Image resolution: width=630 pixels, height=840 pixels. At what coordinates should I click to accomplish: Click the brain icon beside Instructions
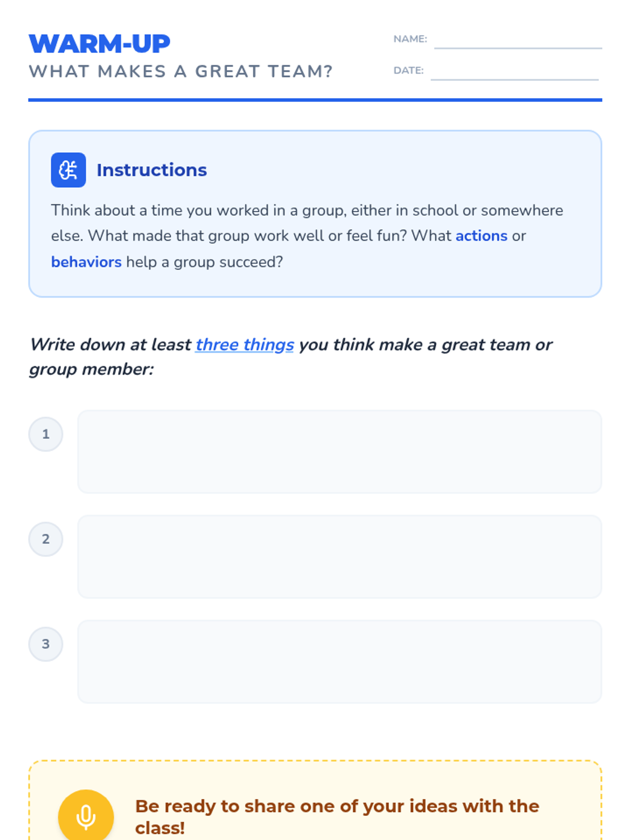[68, 170]
